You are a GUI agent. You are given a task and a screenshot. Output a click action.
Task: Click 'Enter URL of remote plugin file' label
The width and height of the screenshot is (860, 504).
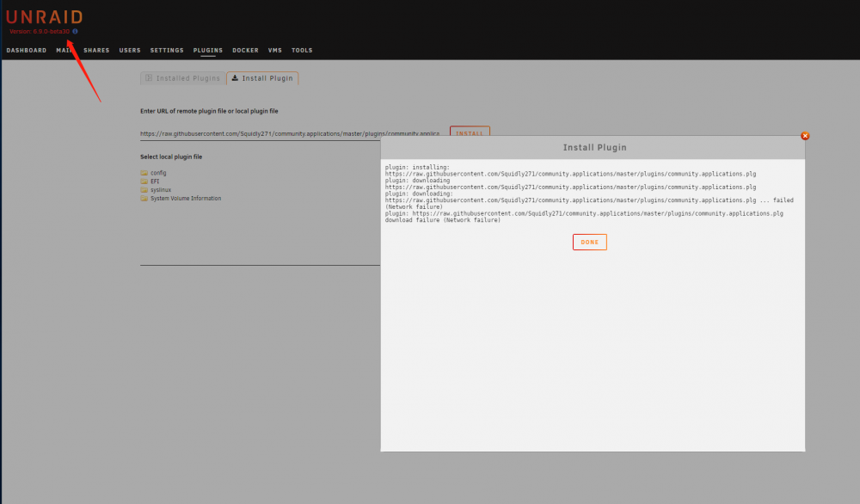209,111
